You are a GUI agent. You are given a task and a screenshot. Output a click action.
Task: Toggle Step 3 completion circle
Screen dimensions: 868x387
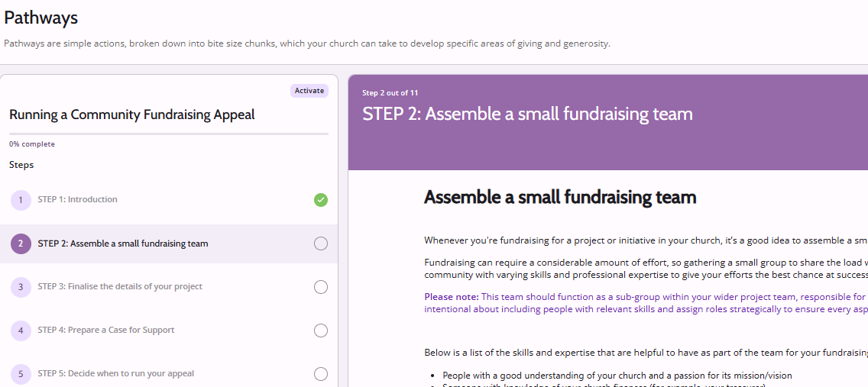point(321,287)
